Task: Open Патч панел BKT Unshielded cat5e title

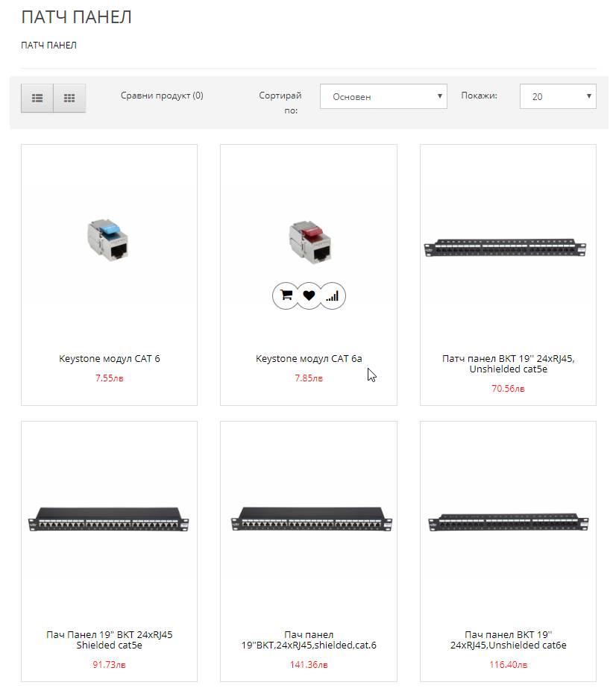Action: click(x=508, y=364)
